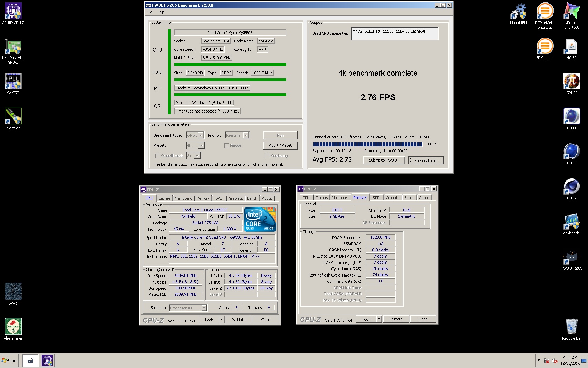Click network status tray icon

tap(546, 361)
